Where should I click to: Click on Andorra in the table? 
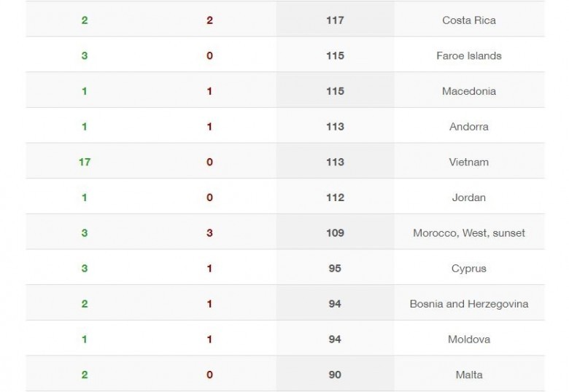[469, 127]
